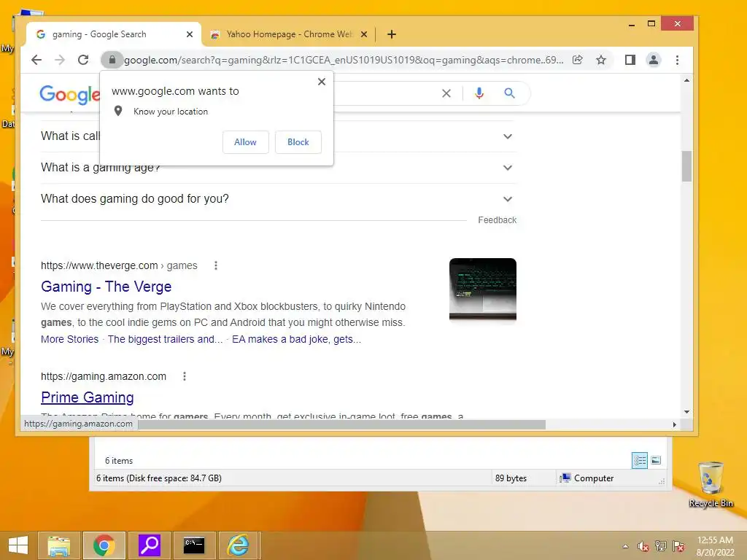The height and width of the screenshot is (560, 747).
Task: Bookmark this page with the star
Action: (x=601, y=60)
